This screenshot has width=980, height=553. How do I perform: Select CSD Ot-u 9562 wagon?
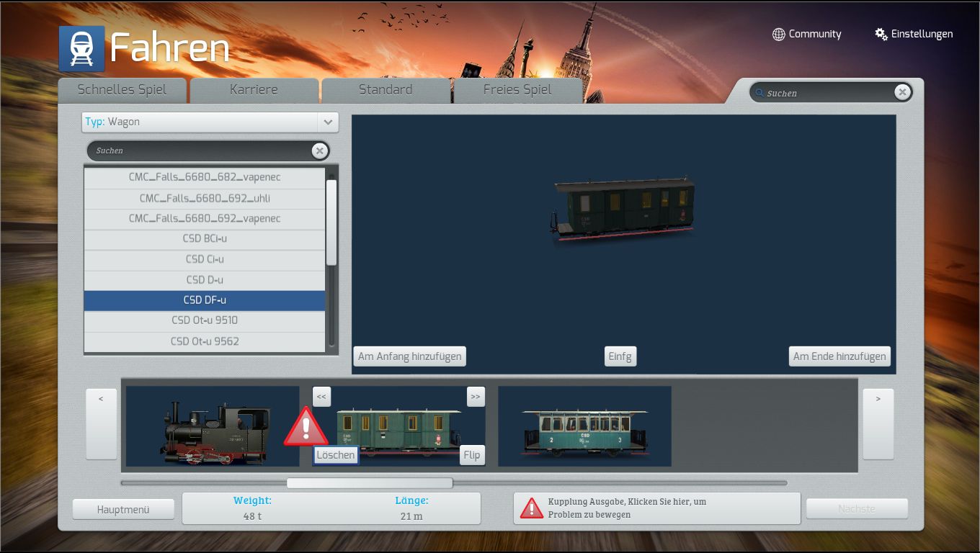click(205, 341)
